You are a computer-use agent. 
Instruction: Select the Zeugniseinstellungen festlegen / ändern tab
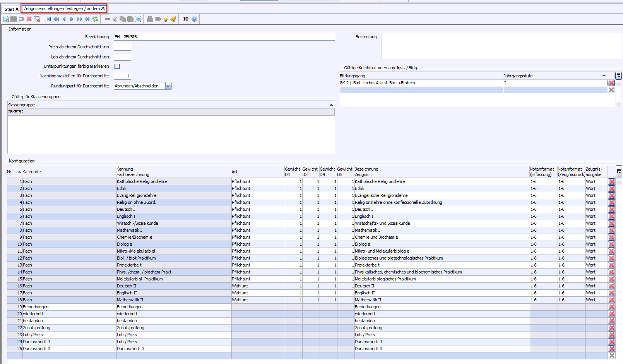pos(62,9)
